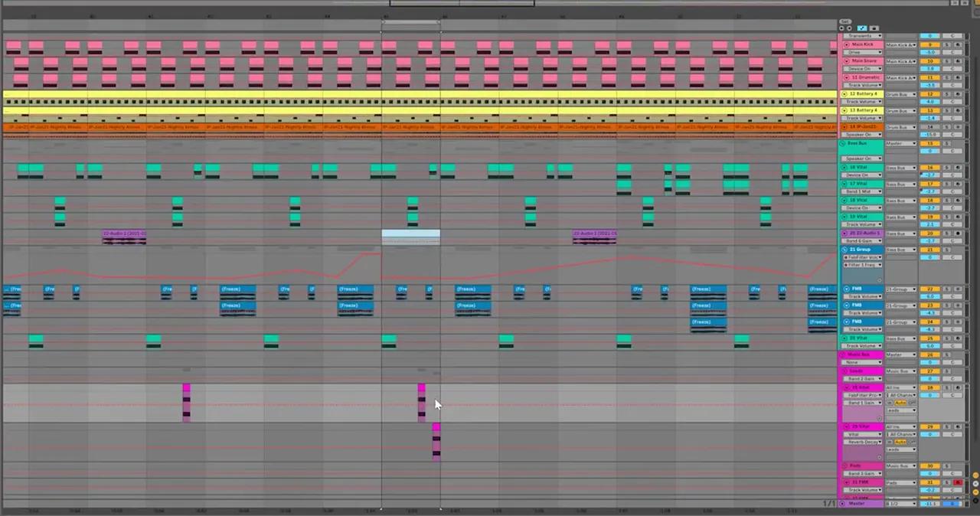Open Music Bus None automation chooser
The image size is (980, 516).
863,362
